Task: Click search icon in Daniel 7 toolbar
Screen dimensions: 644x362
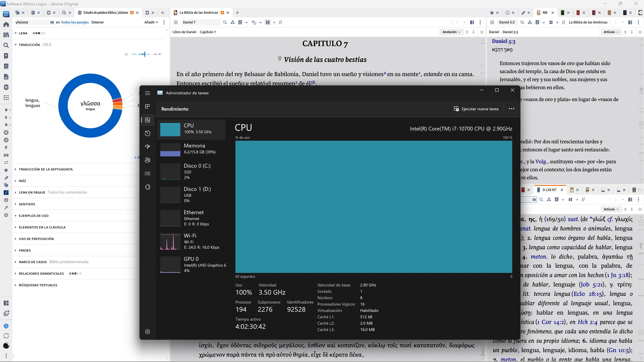Action: (225, 22)
